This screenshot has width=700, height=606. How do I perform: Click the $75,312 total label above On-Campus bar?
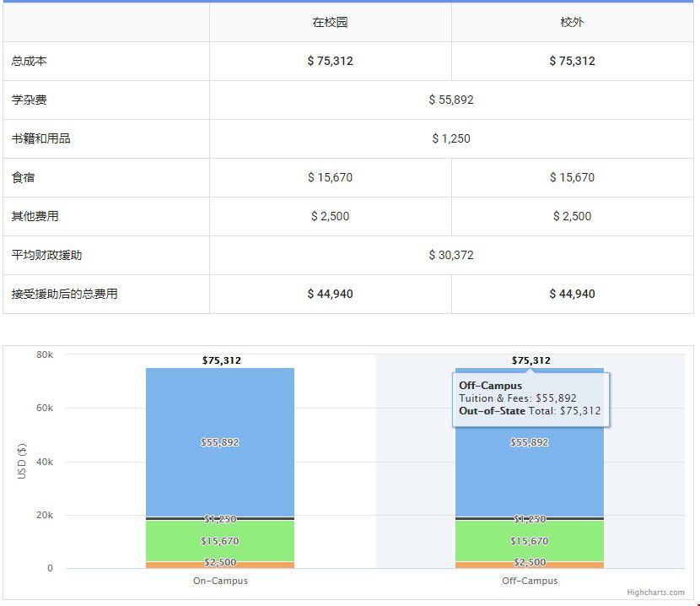[x=222, y=360]
